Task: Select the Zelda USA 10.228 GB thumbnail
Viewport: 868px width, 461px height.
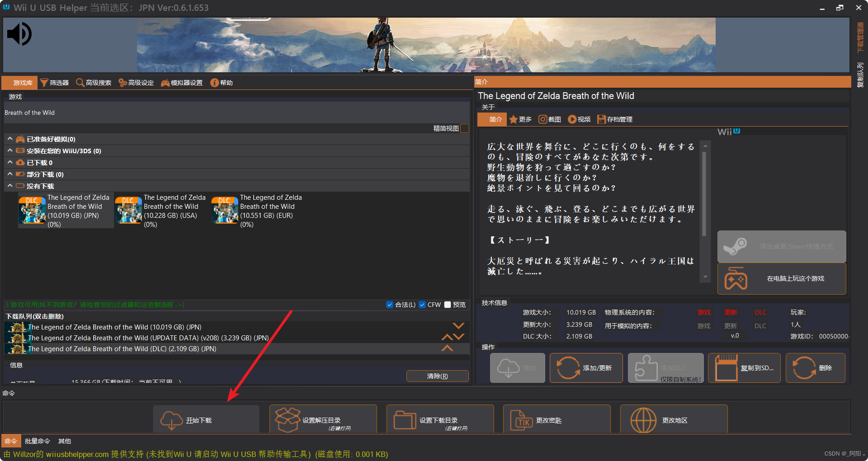Action: 128,210
